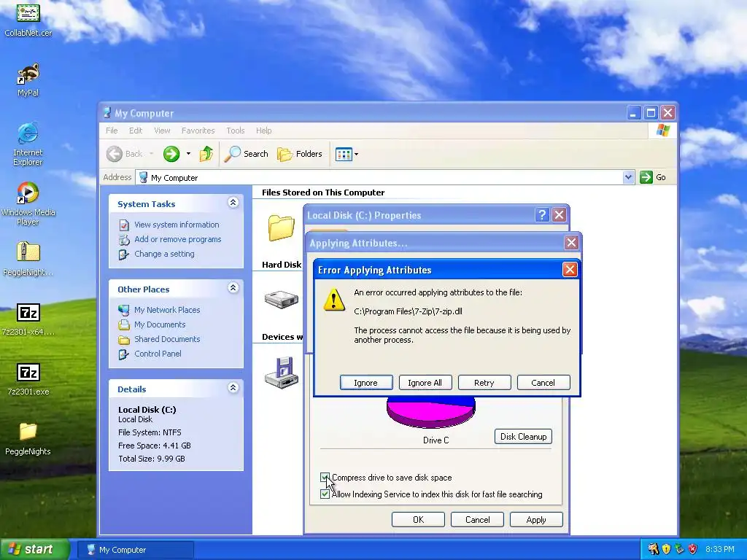The image size is (747, 560).
Task: Click the Drive C pie chart
Action: [431, 413]
